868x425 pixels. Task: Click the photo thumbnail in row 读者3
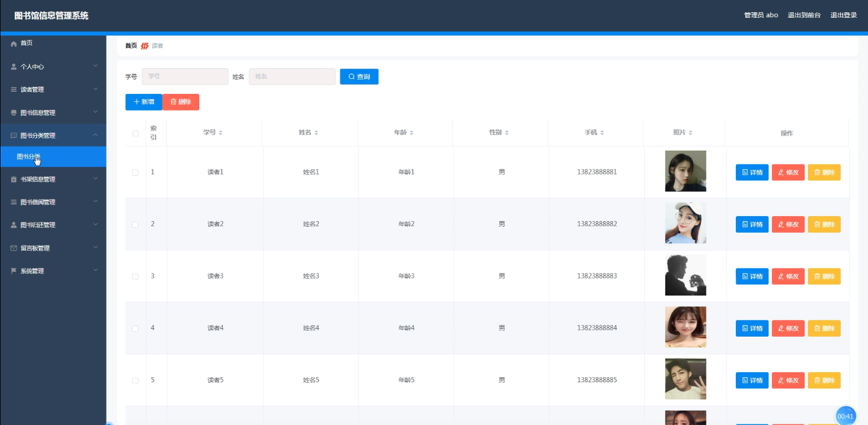[x=685, y=275]
